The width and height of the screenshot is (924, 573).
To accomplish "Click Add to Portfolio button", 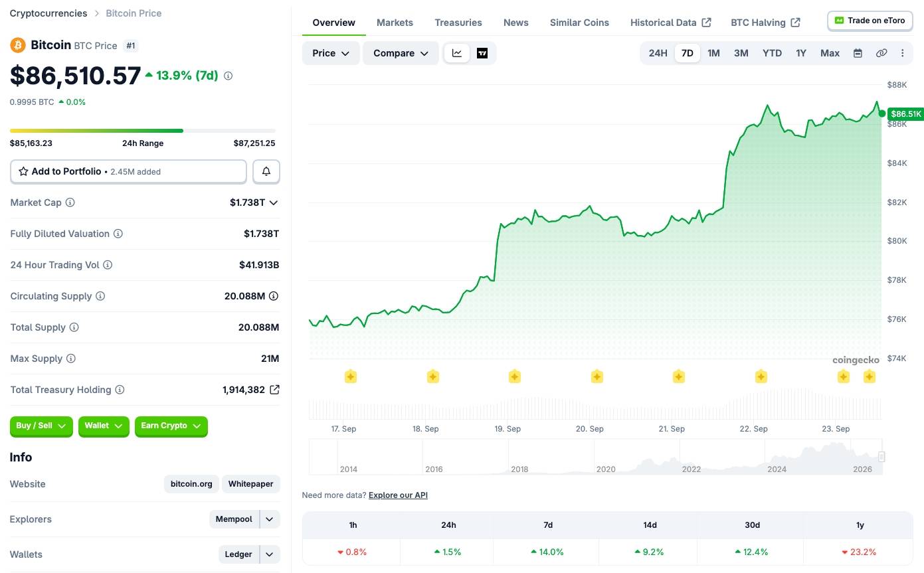I will [x=128, y=171].
